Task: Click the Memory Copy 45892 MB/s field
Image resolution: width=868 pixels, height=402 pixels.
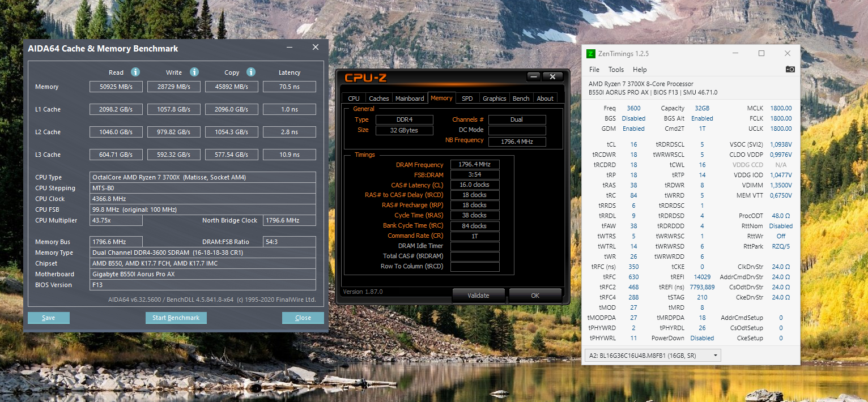Action: (x=232, y=87)
